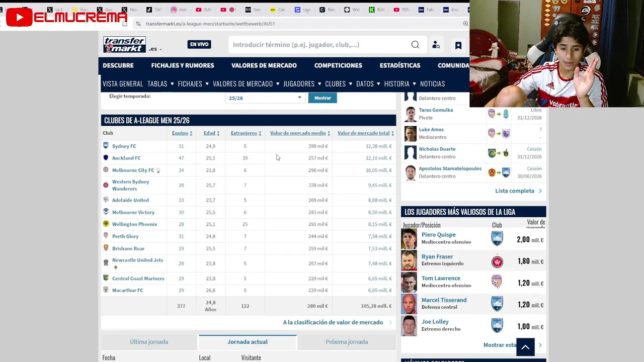This screenshot has width=644, height=362.
Task: Select the Última jornada tab
Action: click(x=149, y=342)
